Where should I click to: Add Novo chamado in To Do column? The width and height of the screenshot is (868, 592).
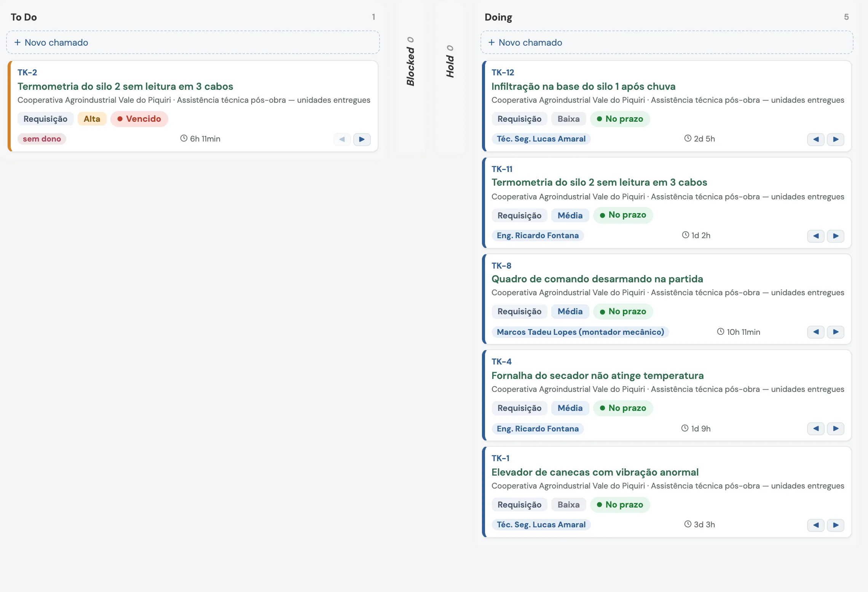pyautogui.click(x=193, y=42)
